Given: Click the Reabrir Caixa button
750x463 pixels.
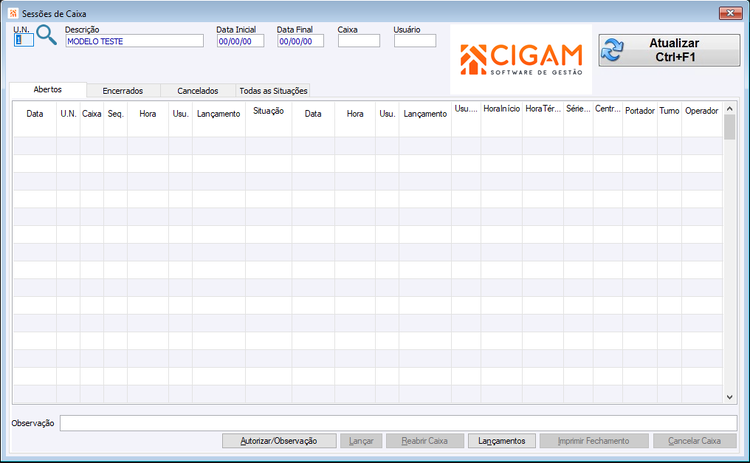Looking at the screenshot, I should coord(425,441).
